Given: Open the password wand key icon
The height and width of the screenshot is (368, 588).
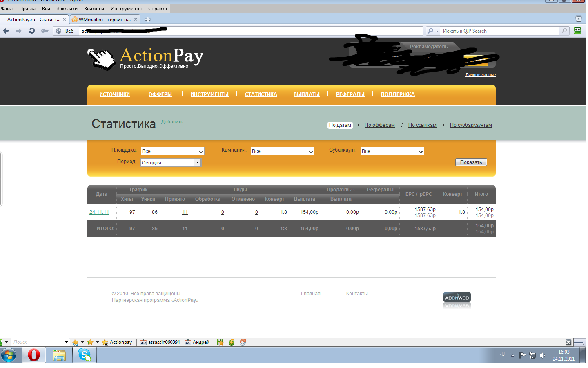Looking at the screenshot, I should tap(45, 31).
